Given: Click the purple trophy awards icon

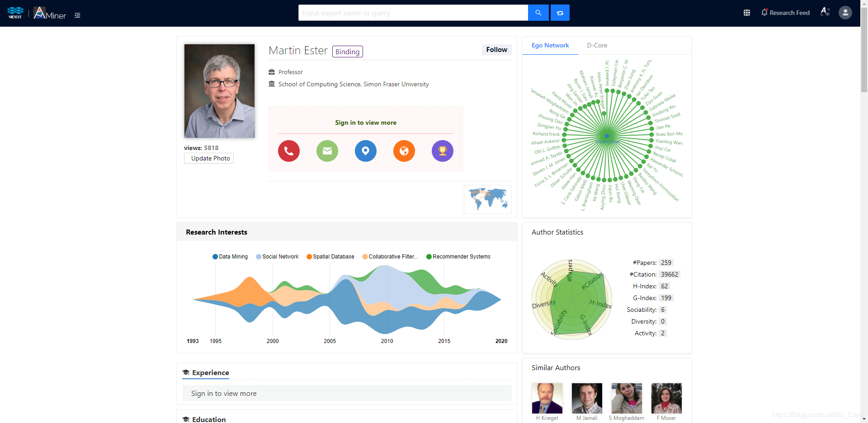Looking at the screenshot, I should click(x=443, y=151).
